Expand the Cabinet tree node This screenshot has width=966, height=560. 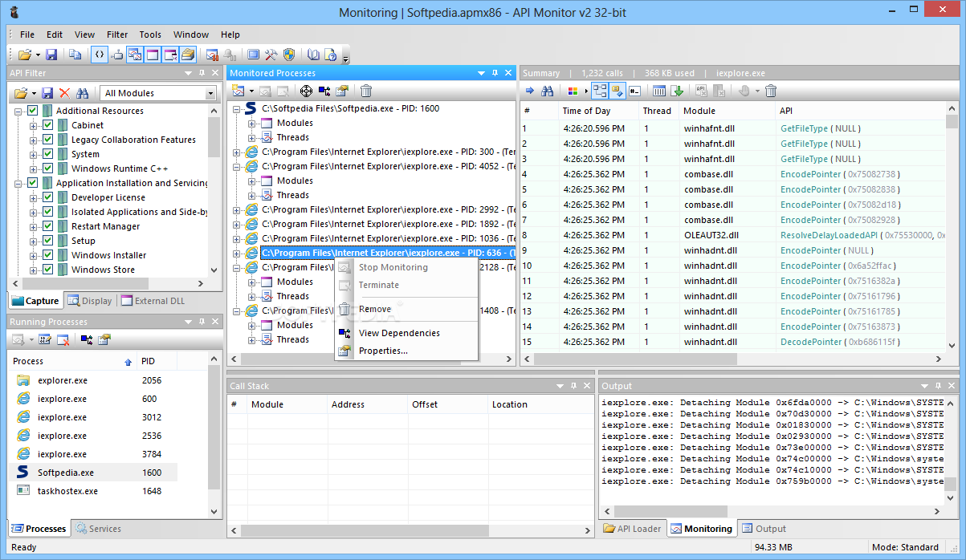tap(34, 125)
